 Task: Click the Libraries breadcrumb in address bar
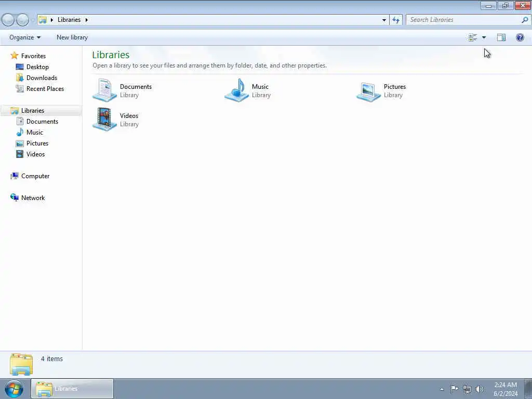coord(69,20)
